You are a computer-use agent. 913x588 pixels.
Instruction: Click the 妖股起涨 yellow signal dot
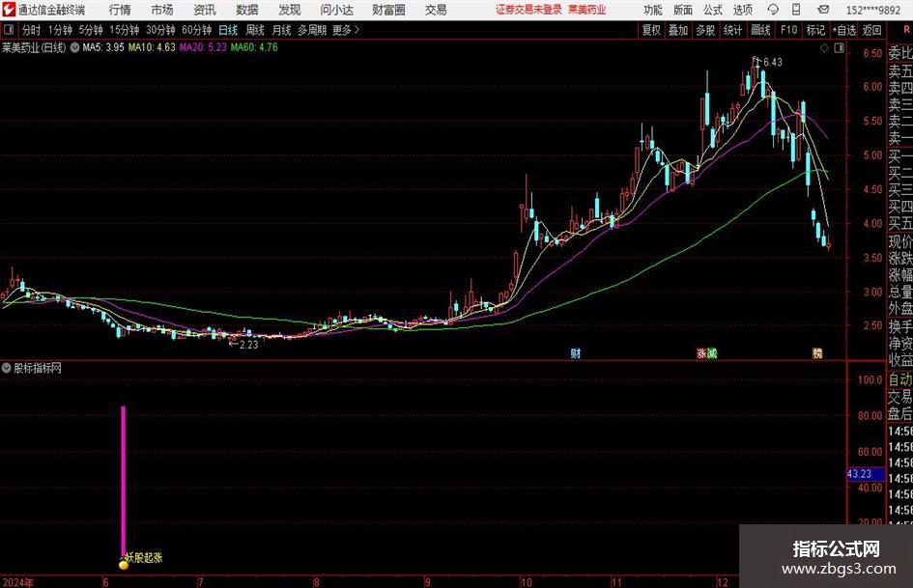click(124, 565)
